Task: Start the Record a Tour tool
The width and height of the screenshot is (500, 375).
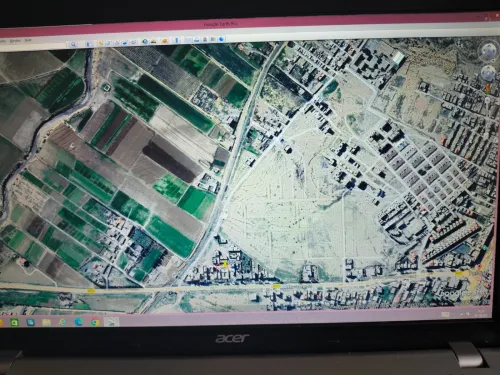Action: 133,42
